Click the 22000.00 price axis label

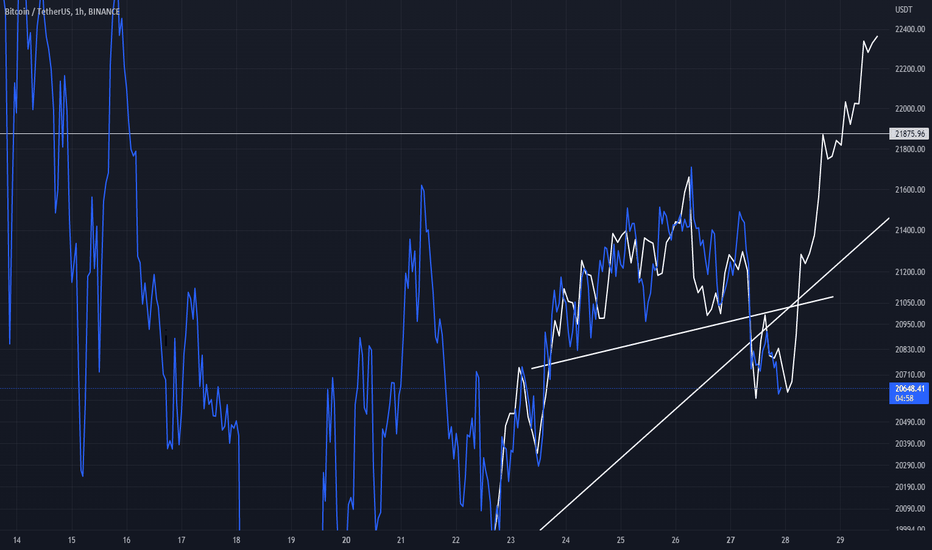[910, 109]
